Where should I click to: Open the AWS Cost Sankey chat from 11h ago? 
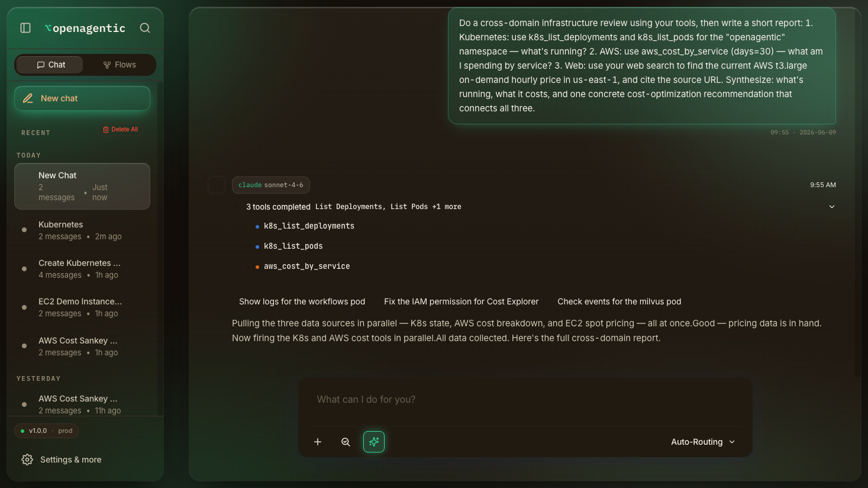point(82,404)
